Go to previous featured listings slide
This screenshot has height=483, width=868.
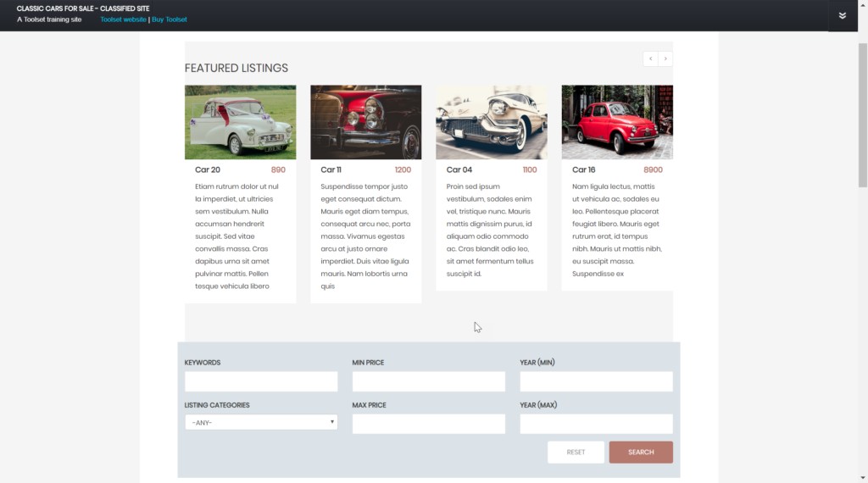point(650,58)
